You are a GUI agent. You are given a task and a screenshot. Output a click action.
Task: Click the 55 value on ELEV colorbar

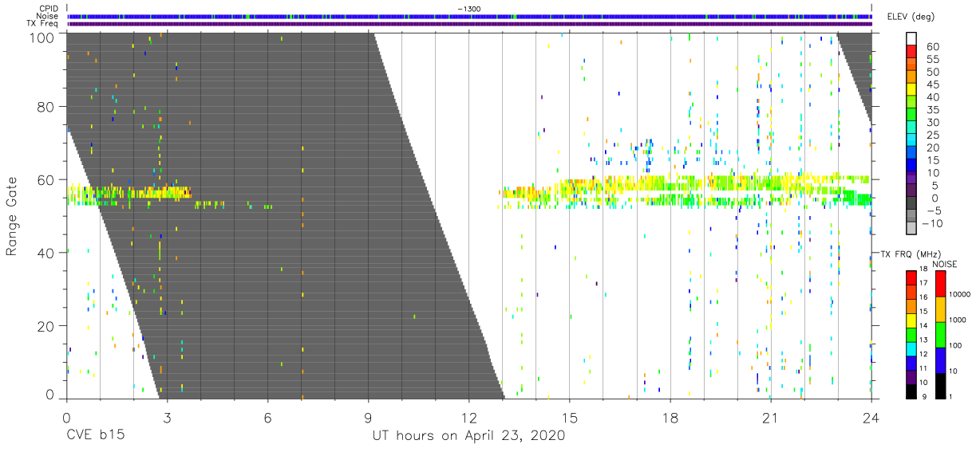click(933, 60)
